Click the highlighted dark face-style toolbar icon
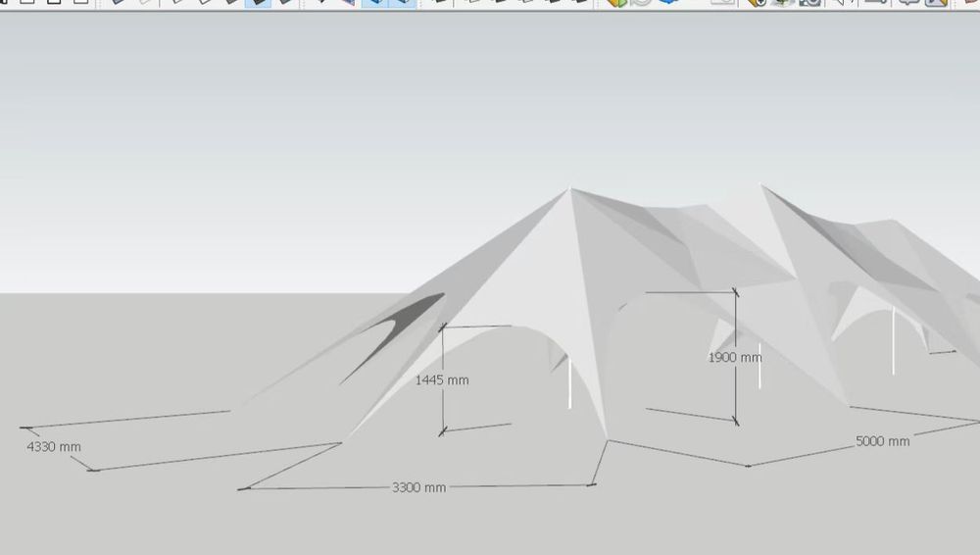 coord(258,3)
